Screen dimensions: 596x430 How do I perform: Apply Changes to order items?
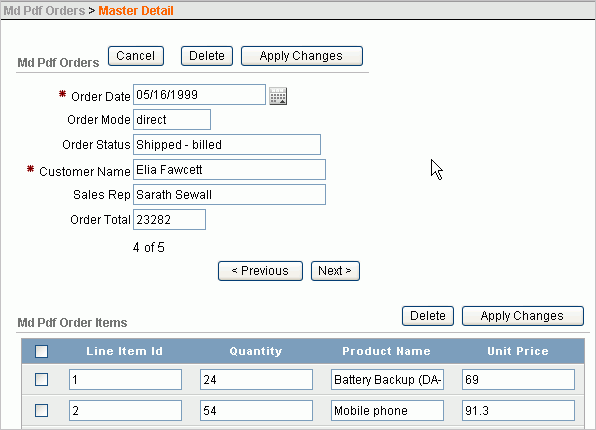tap(523, 316)
